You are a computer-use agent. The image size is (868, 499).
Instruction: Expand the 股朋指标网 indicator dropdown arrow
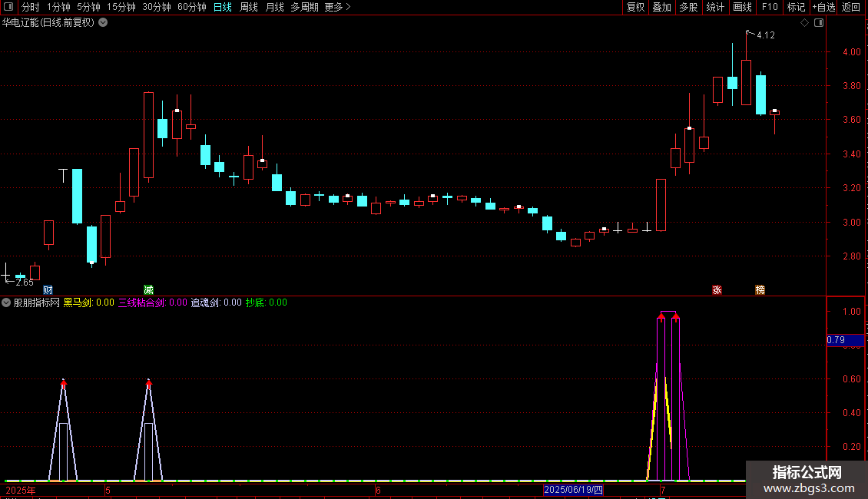(6, 302)
